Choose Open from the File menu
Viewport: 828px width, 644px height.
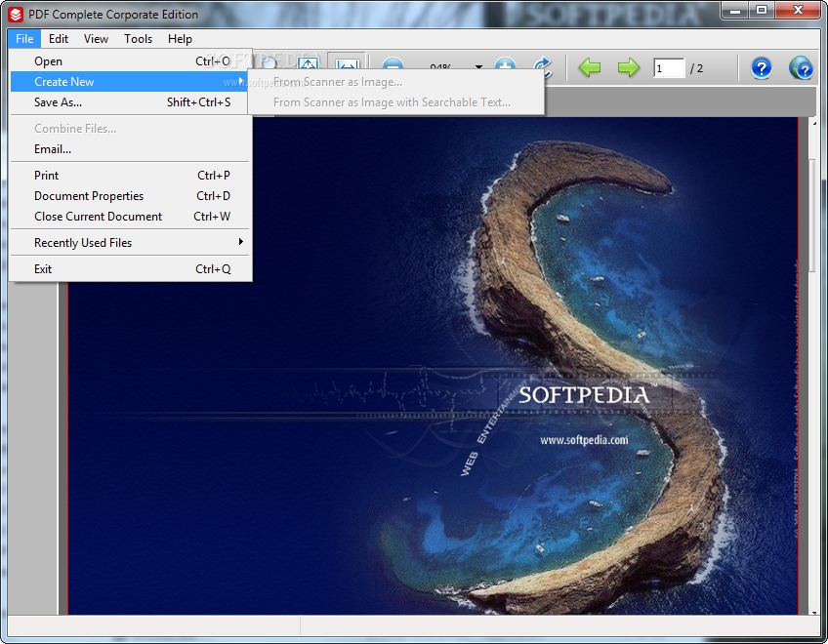pyautogui.click(x=130, y=61)
